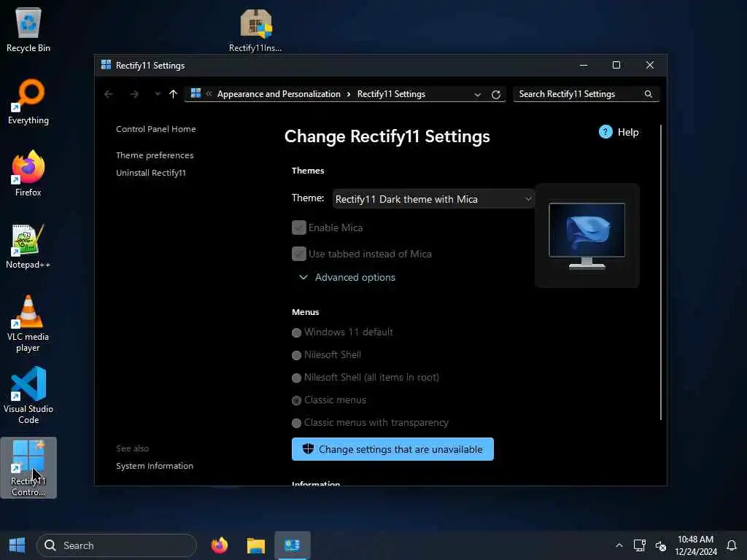The width and height of the screenshot is (747, 560).
Task: Expand the breadcrumb arrow after Appearance and Personalization
Action: [349, 94]
